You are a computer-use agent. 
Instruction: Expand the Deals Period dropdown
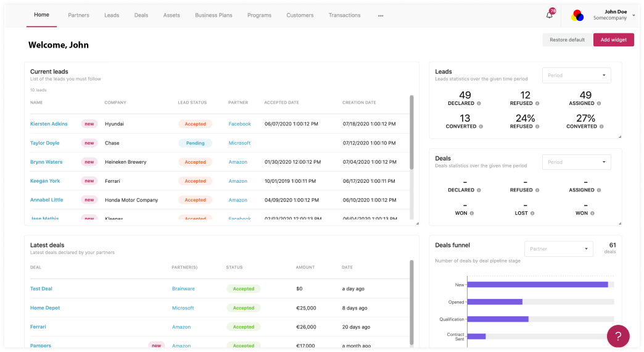coord(576,162)
